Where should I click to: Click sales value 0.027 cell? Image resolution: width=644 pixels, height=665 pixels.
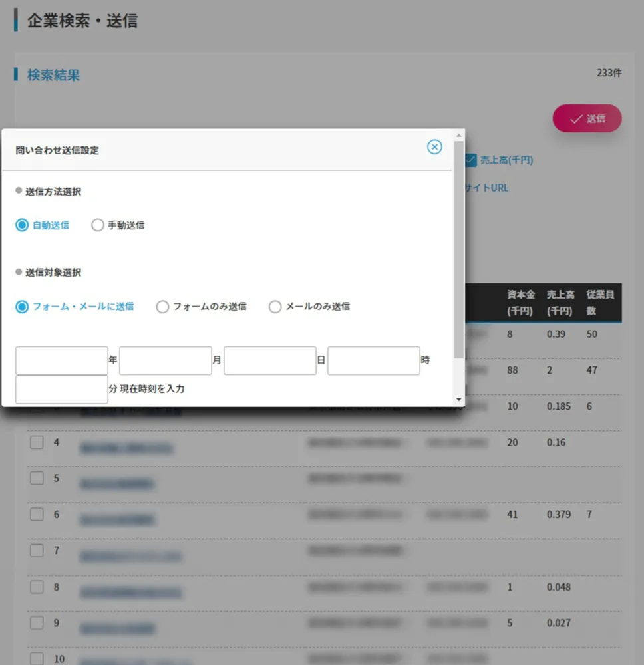click(x=559, y=623)
